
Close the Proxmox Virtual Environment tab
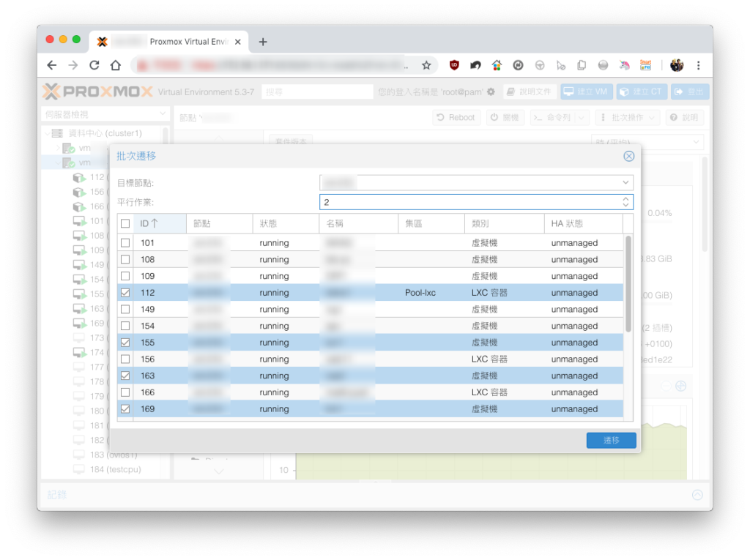tap(238, 42)
